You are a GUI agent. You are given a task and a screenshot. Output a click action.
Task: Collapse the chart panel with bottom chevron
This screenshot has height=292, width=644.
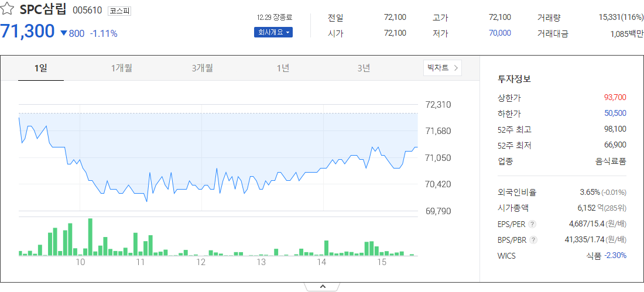323,287
